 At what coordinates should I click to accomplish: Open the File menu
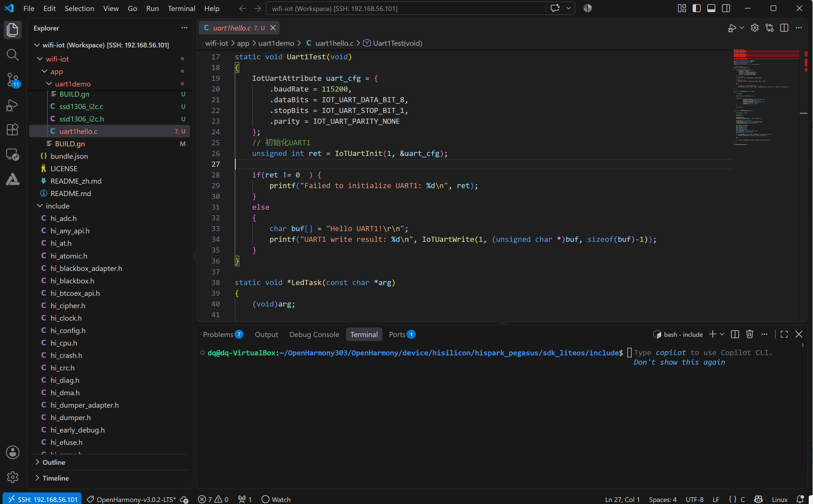pos(29,8)
